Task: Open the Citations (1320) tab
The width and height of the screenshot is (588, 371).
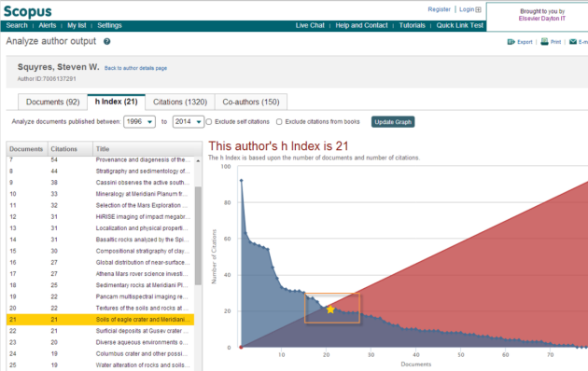Action: pyautogui.click(x=180, y=102)
